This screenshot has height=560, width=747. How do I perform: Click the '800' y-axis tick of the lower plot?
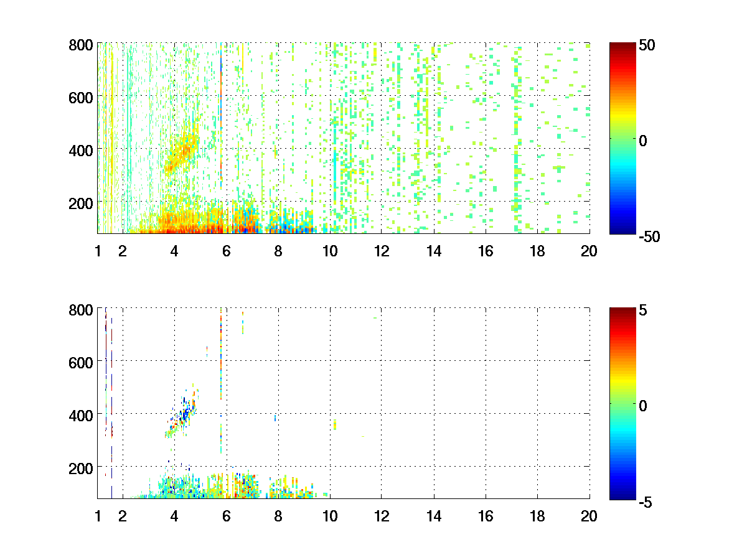pyautogui.click(x=81, y=309)
